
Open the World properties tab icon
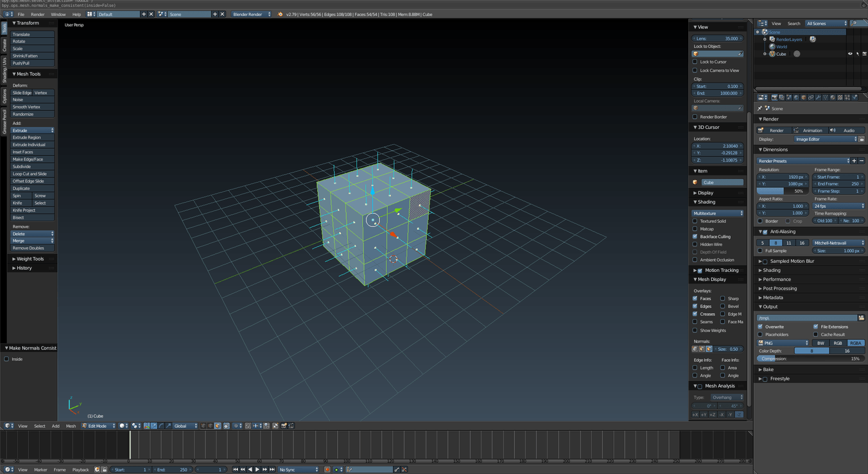(796, 97)
